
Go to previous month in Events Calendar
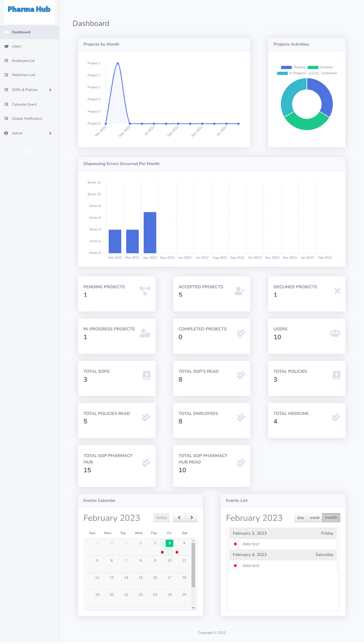pos(179,518)
